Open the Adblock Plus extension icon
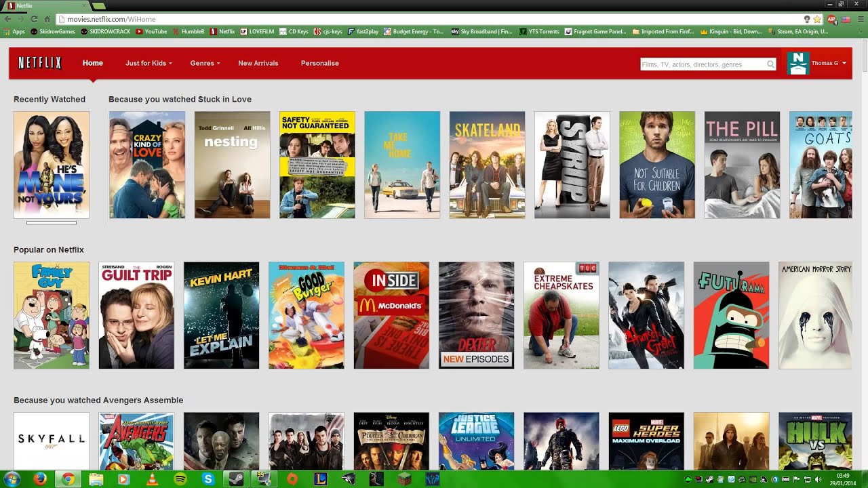The height and width of the screenshot is (488, 868). click(x=831, y=20)
